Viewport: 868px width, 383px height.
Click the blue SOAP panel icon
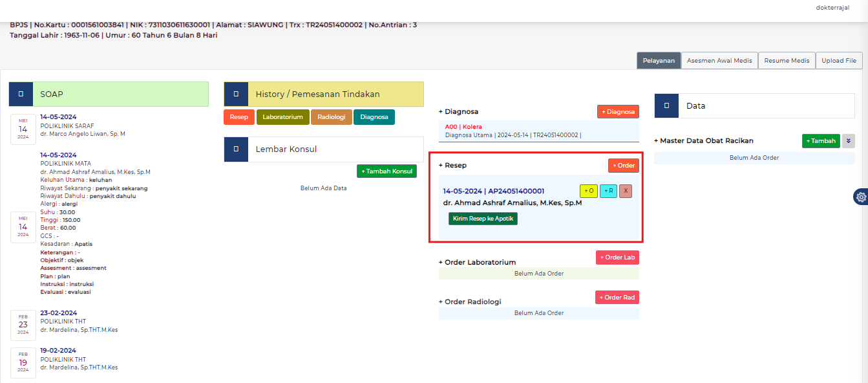coord(21,94)
